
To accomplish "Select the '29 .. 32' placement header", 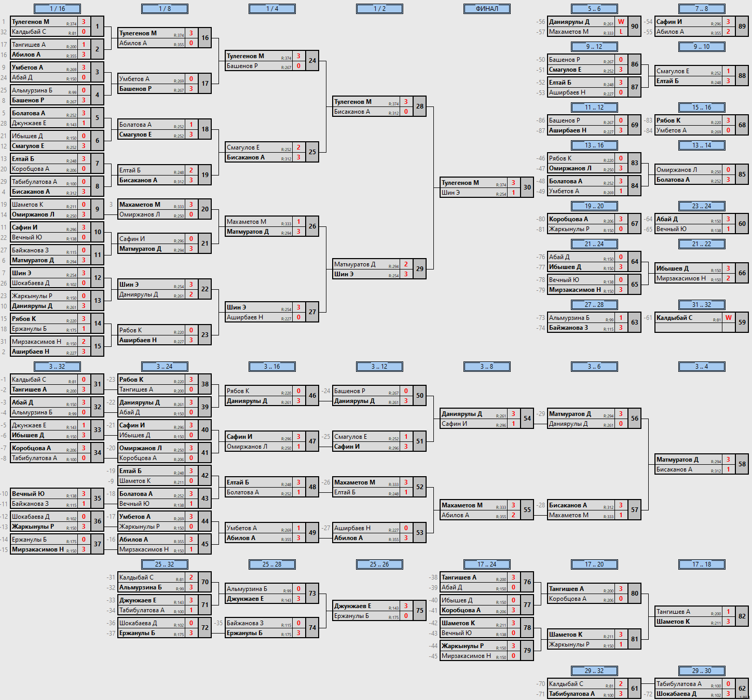I will point(594,671).
